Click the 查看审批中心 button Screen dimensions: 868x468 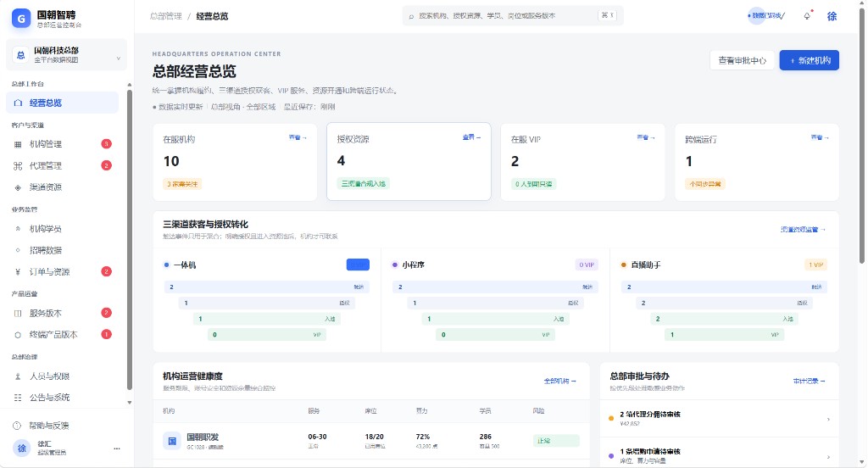[x=743, y=60]
